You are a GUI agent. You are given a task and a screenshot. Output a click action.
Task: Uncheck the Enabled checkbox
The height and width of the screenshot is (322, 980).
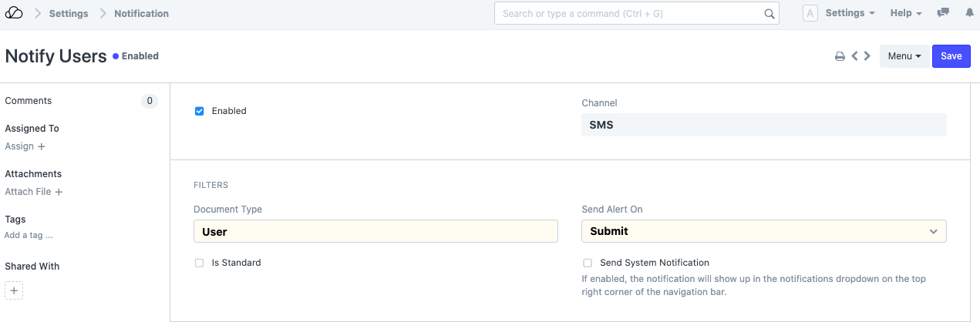199,111
